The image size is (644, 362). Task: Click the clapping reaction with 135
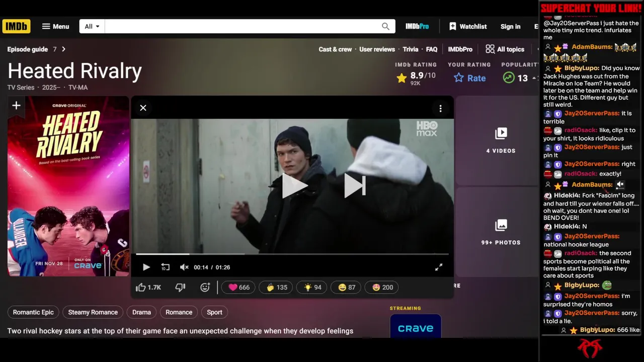tap(277, 287)
